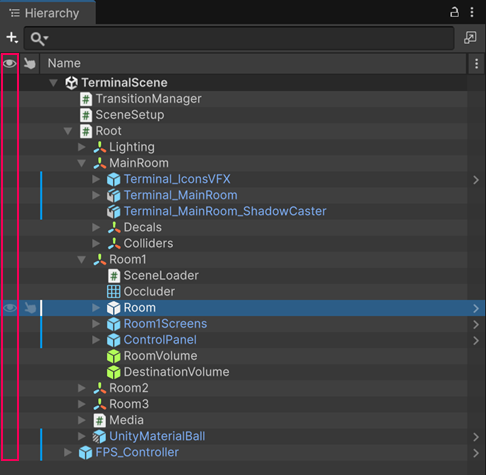
Task: Expand the Room3 foldout arrow
Action: coord(82,404)
